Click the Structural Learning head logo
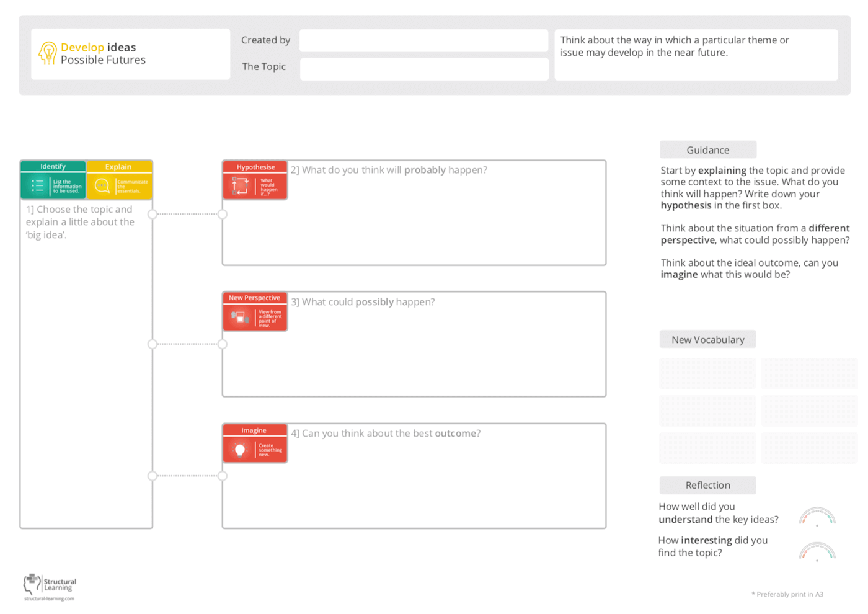Image resolution: width=868 pixels, height=614 pixels. pyautogui.click(x=30, y=584)
